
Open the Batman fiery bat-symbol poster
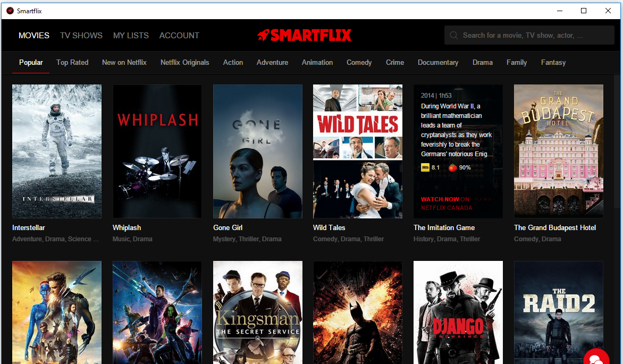(x=358, y=312)
